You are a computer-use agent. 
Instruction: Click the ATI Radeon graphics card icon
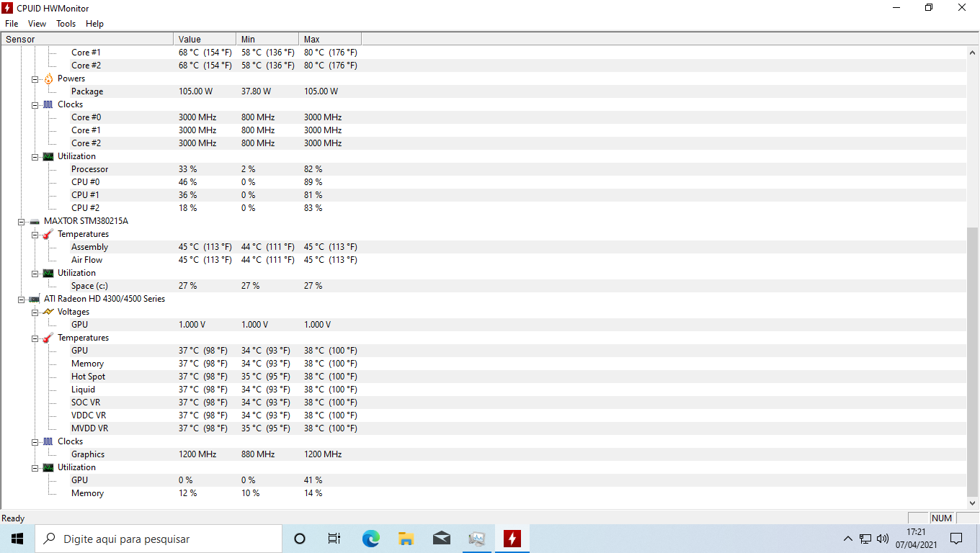(x=35, y=299)
